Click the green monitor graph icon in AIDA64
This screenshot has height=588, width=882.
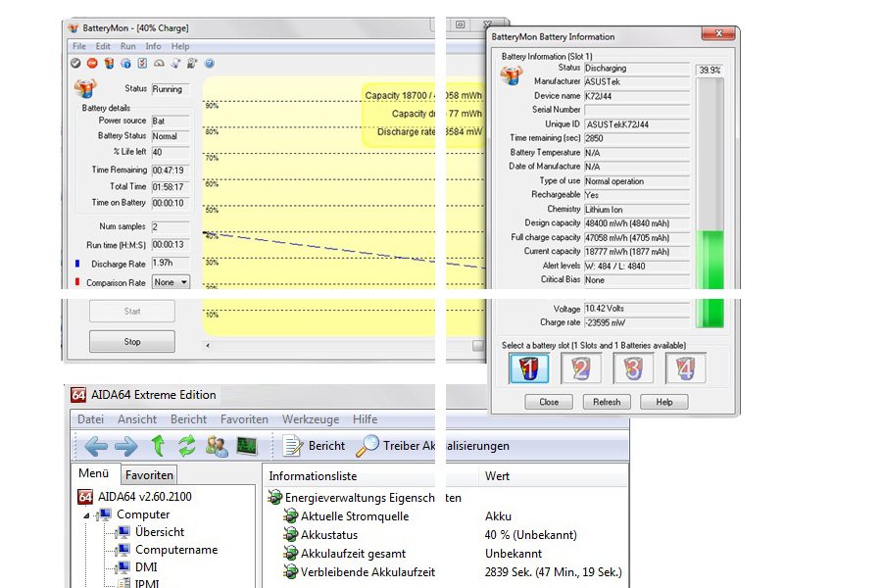point(247,446)
